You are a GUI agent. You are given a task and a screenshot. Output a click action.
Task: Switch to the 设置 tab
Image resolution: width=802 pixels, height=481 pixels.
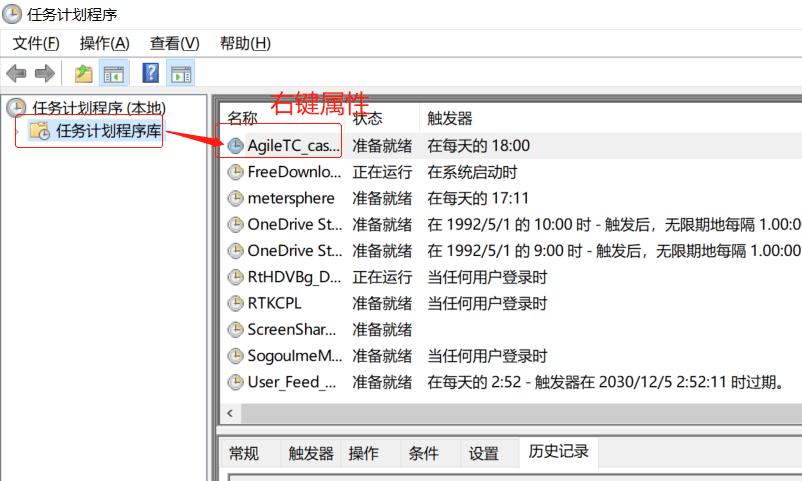pos(484,453)
